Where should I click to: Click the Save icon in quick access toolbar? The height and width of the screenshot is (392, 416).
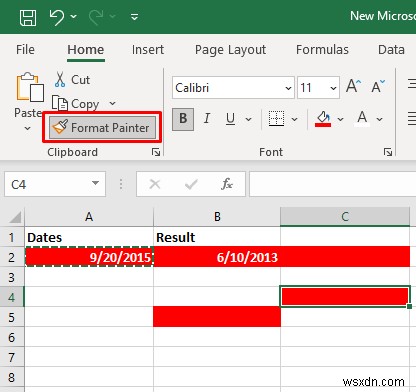pyautogui.click(x=28, y=17)
